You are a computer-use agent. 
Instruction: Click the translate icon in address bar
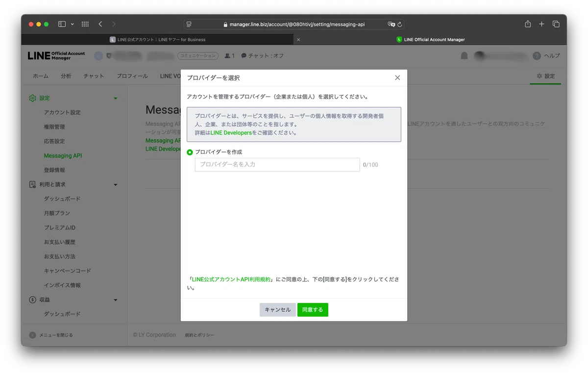(391, 24)
